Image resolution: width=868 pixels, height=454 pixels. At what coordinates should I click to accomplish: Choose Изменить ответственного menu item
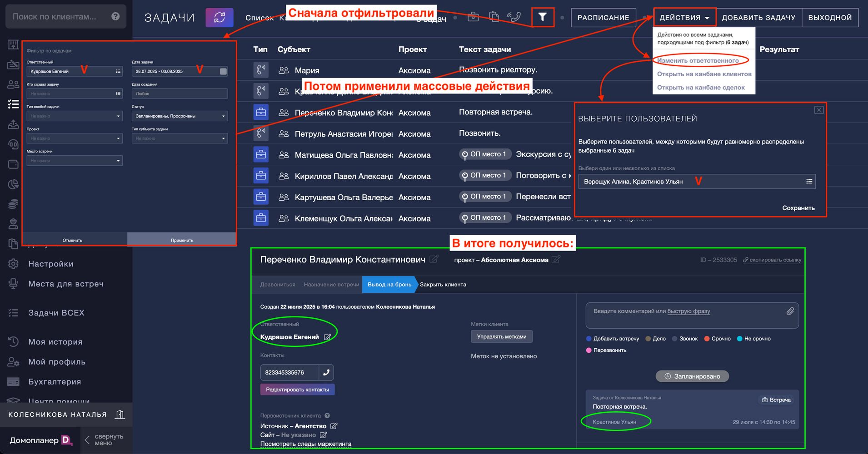click(698, 60)
